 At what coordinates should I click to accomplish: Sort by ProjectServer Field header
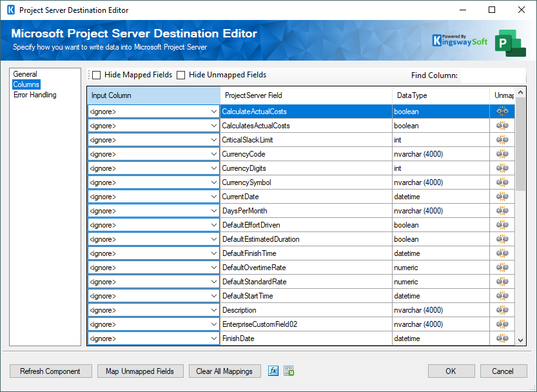click(306, 95)
